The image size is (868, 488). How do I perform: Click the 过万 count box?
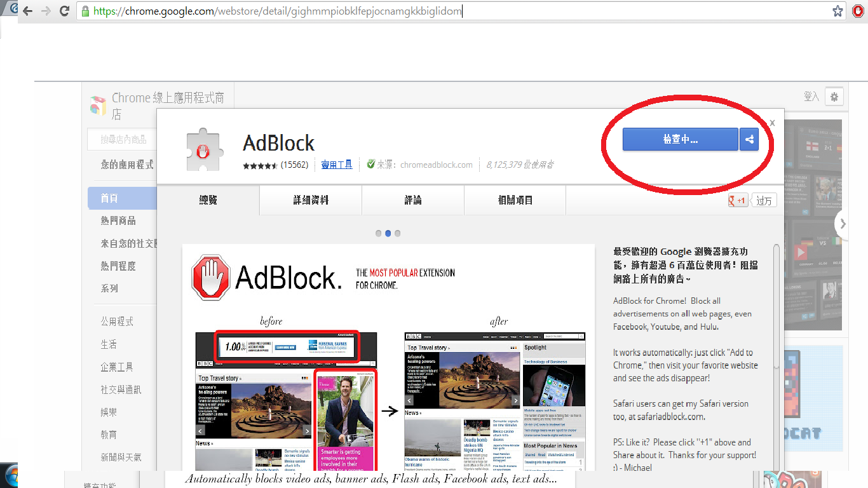tap(764, 201)
